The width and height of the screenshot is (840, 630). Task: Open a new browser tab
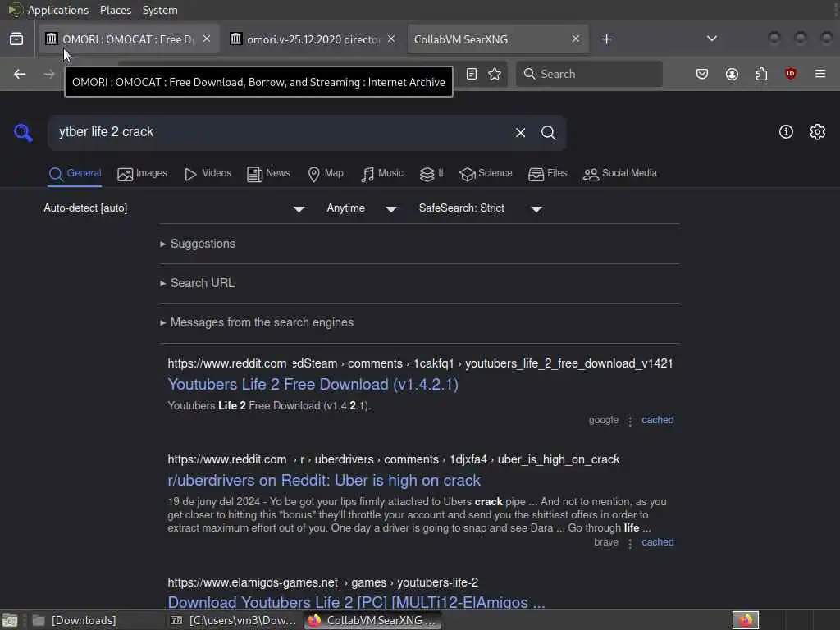(606, 39)
